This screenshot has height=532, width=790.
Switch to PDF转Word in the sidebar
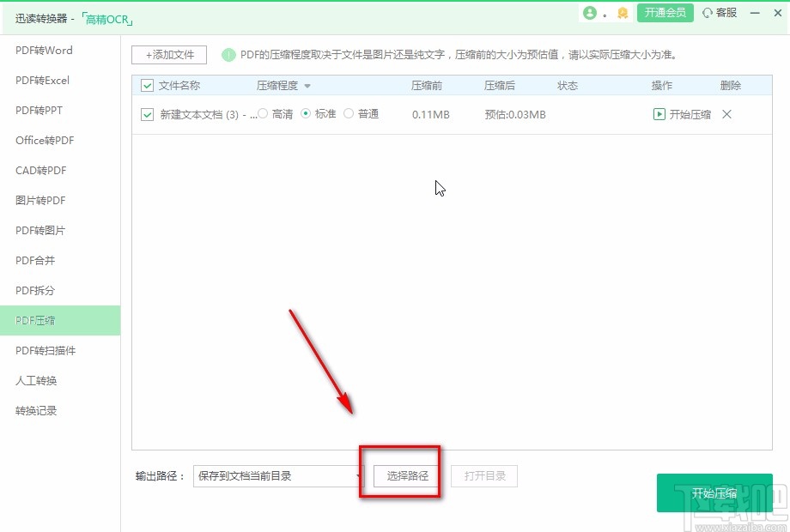coord(41,50)
